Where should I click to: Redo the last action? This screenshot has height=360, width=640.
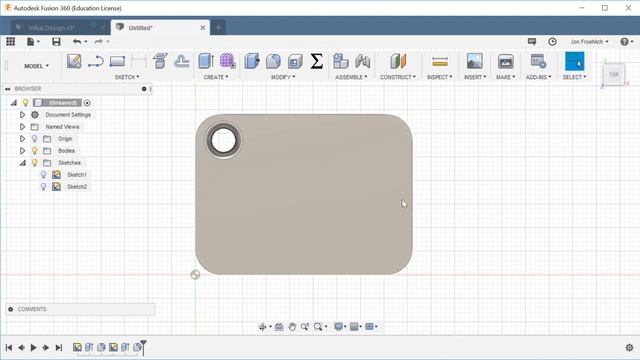pyautogui.click(x=99, y=41)
